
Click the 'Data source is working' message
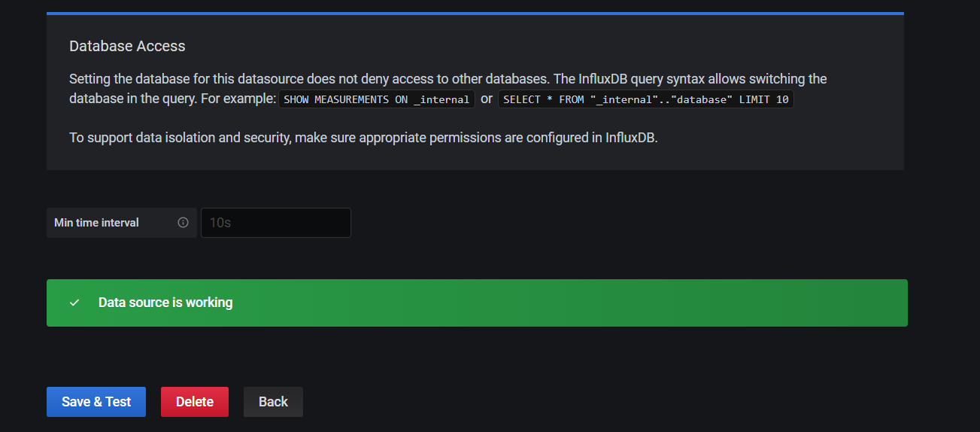(x=165, y=303)
